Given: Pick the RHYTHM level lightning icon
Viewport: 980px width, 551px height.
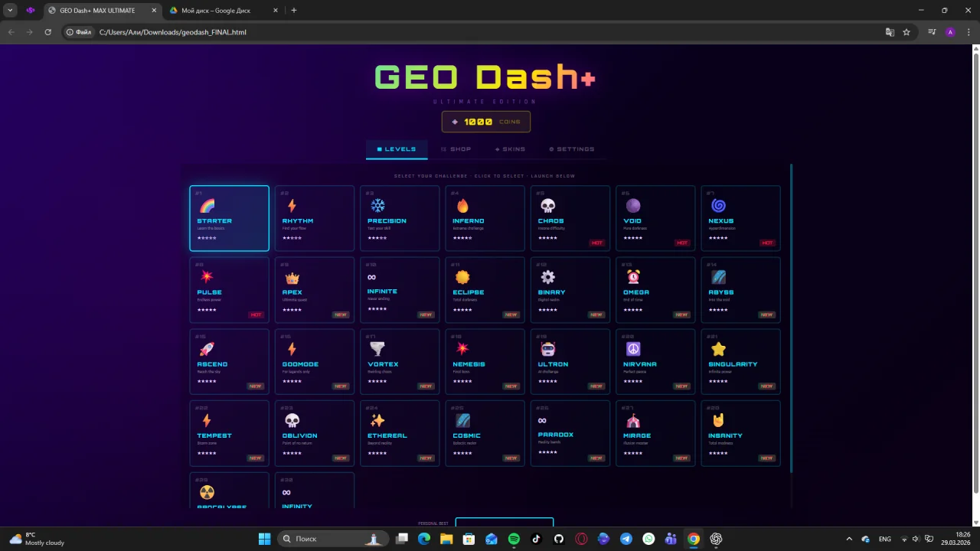Looking at the screenshot, I should point(292,206).
